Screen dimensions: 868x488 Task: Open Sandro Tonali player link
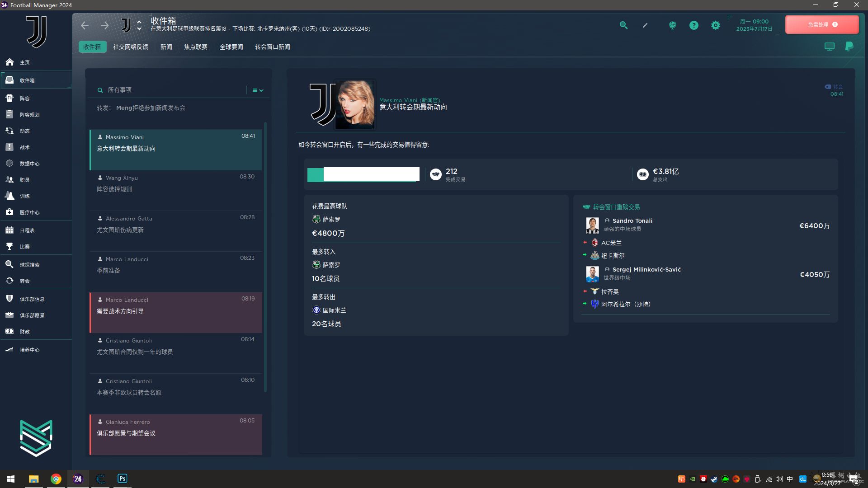pos(632,221)
